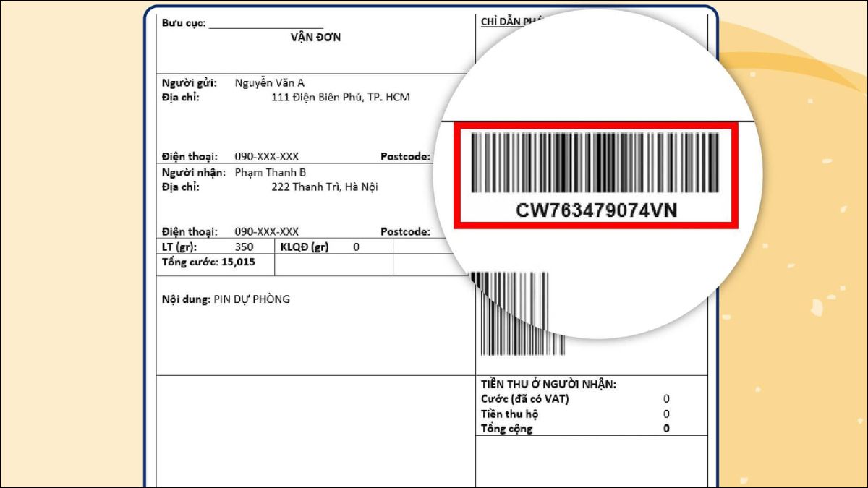Click the magnified barcode above the tracking number
Viewport: 868px width, 488px height.
coord(596,163)
